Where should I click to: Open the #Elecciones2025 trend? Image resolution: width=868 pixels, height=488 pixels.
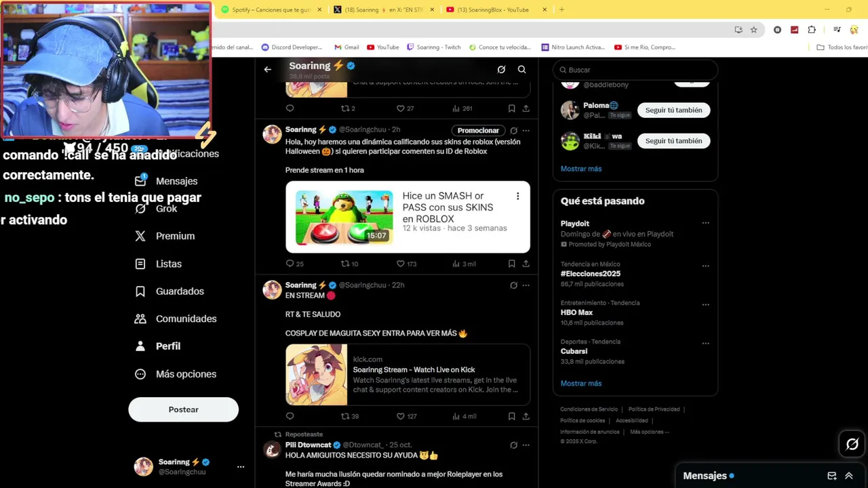tap(591, 274)
